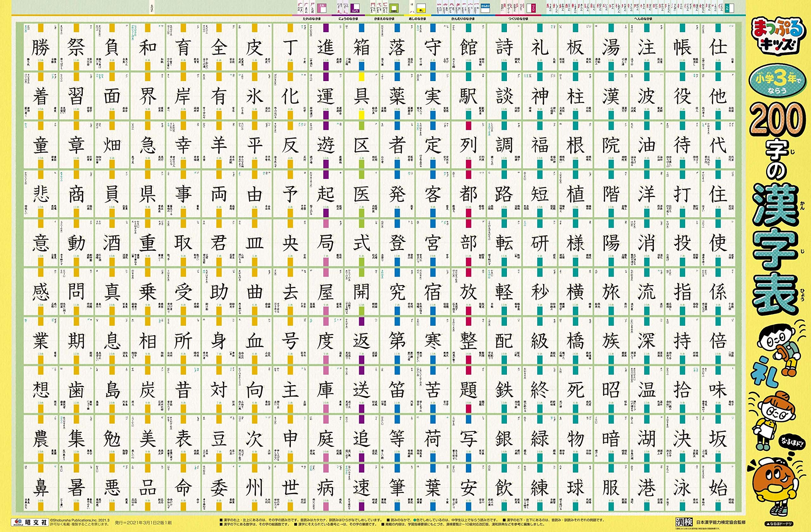Click the blue かんむり radical position icon
The image size is (811, 532).
point(485,8)
